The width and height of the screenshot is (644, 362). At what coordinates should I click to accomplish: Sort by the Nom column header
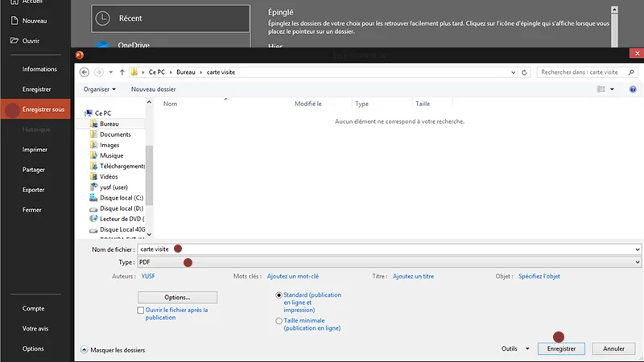click(x=170, y=104)
